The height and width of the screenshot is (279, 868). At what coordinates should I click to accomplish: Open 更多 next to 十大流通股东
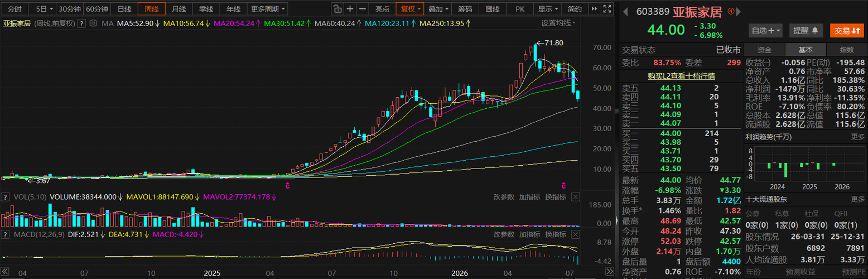[x=858, y=199]
